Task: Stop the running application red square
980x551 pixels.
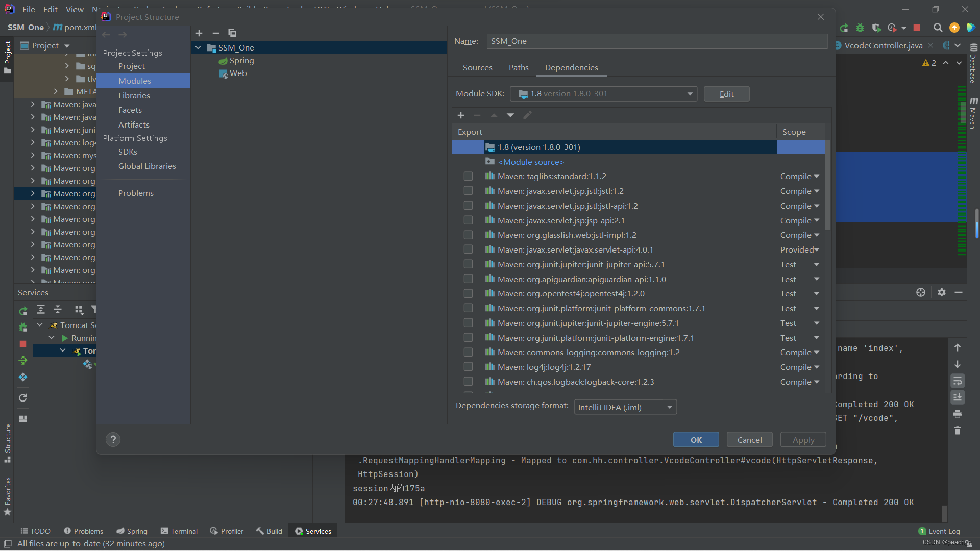Action: click(x=917, y=28)
